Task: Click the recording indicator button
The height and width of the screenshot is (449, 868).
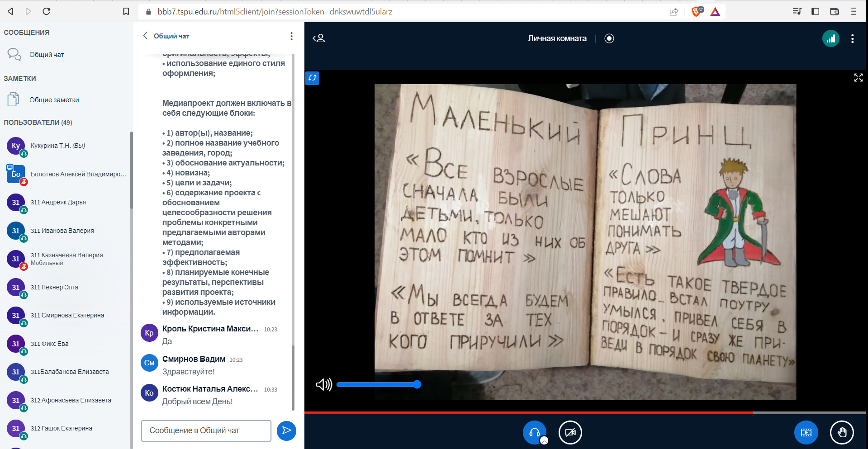Action: pos(609,38)
